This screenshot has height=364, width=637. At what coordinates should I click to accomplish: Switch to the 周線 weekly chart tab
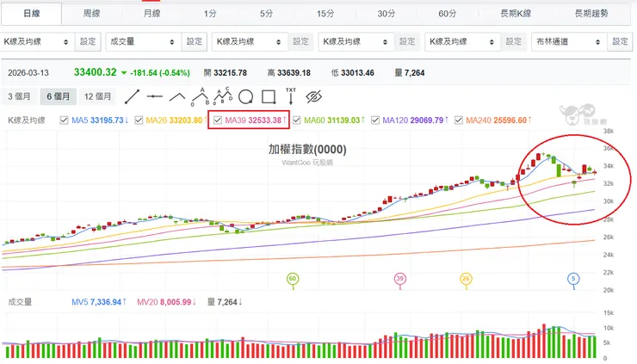pos(91,14)
